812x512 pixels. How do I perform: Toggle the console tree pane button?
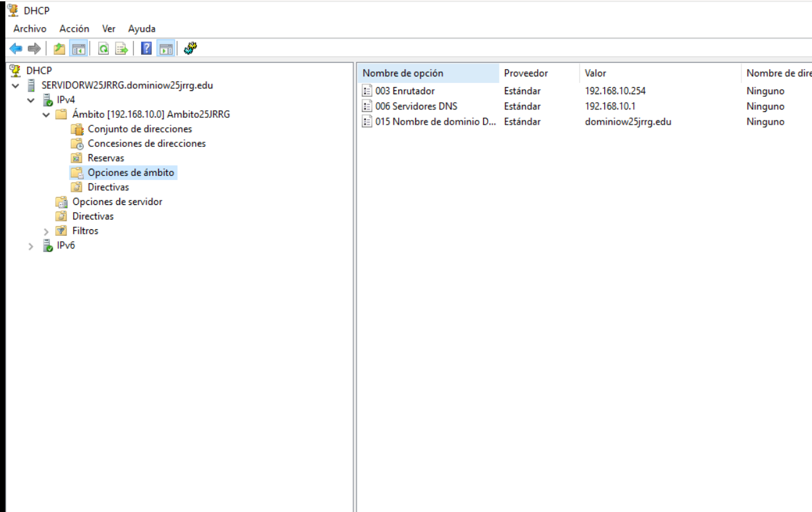tap(78, 48)
